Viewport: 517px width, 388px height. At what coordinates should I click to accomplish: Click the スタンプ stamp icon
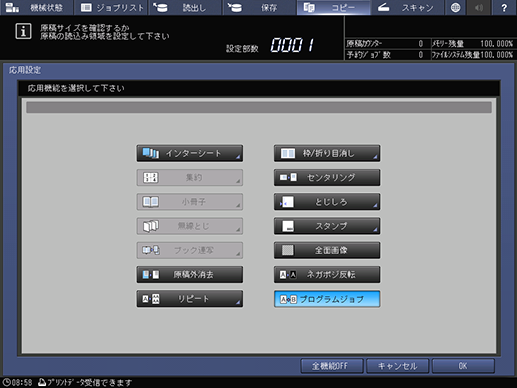288,226
